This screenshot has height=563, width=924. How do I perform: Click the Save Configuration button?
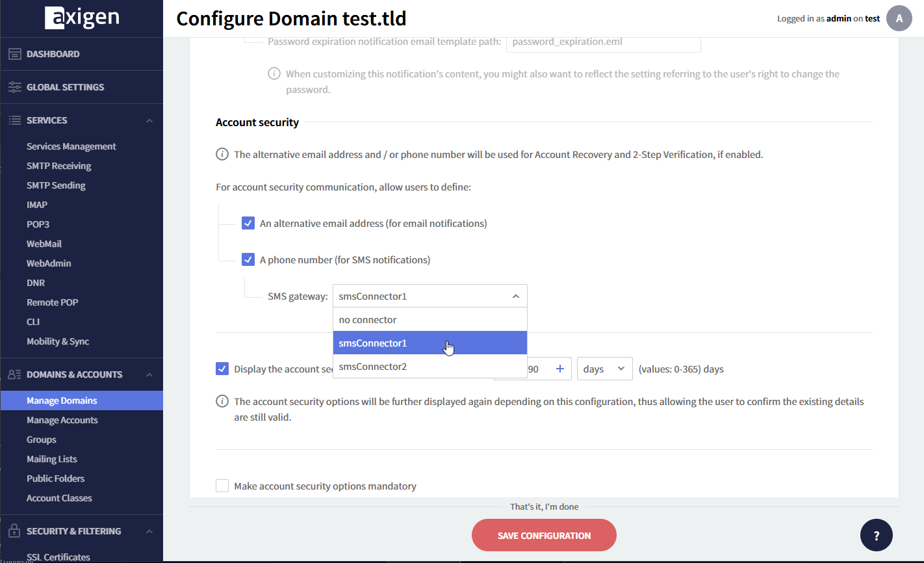click(x=544, y=536)
